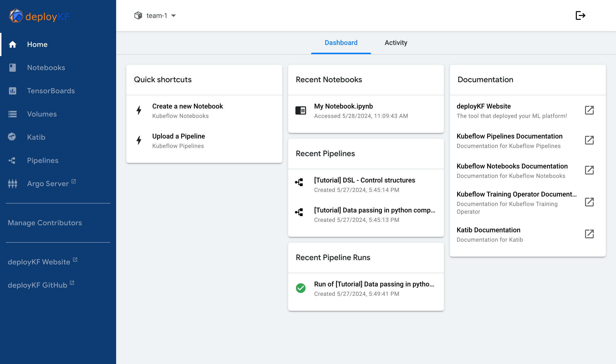Click 'Documentation for Katib' text
The height and width of the screenshot is (364, 616).
coord(489,240)
